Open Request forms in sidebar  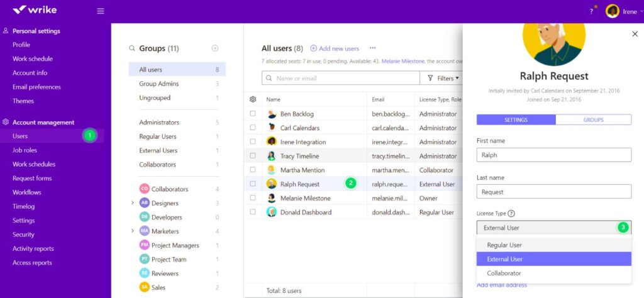(32, 178)
